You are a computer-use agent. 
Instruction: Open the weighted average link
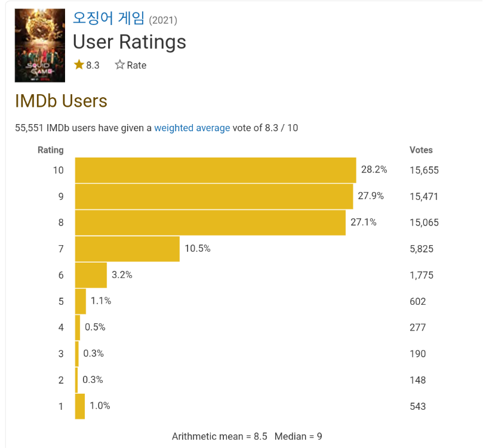pyautogui.click(x=192, y=128)
